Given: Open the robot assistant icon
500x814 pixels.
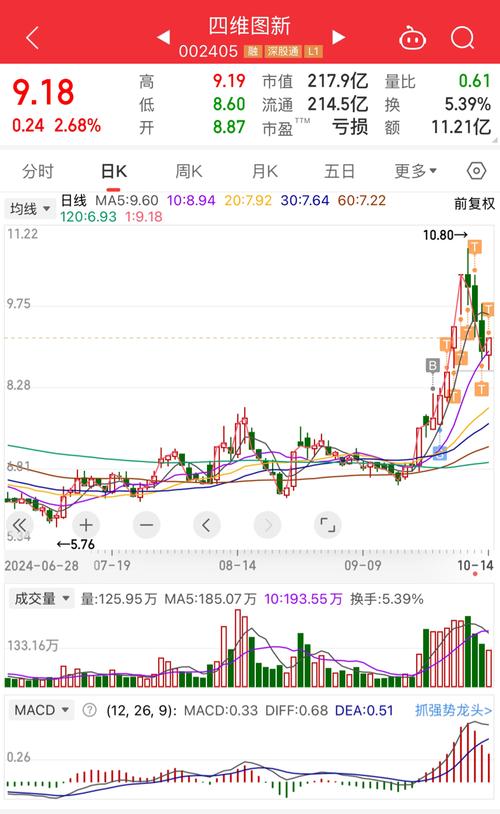Looking at the screenshot, I should pos(412,38).
